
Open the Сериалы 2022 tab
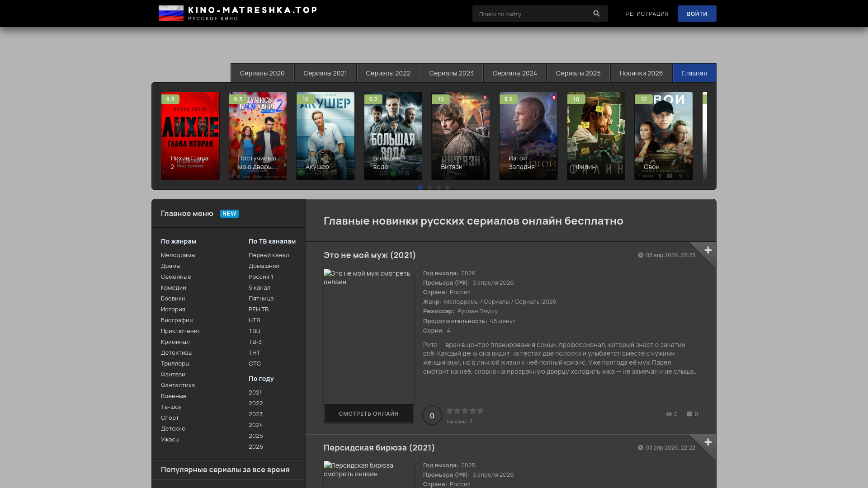pyautogui.click(x=388, y=73)
